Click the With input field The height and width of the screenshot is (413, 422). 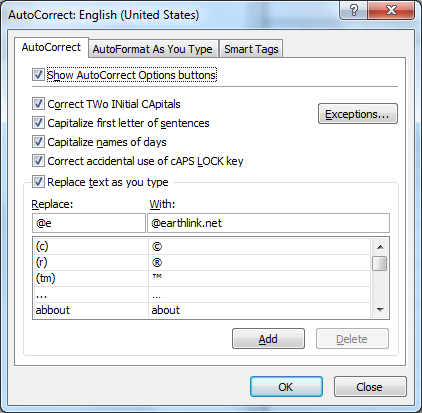click(268, 223)
